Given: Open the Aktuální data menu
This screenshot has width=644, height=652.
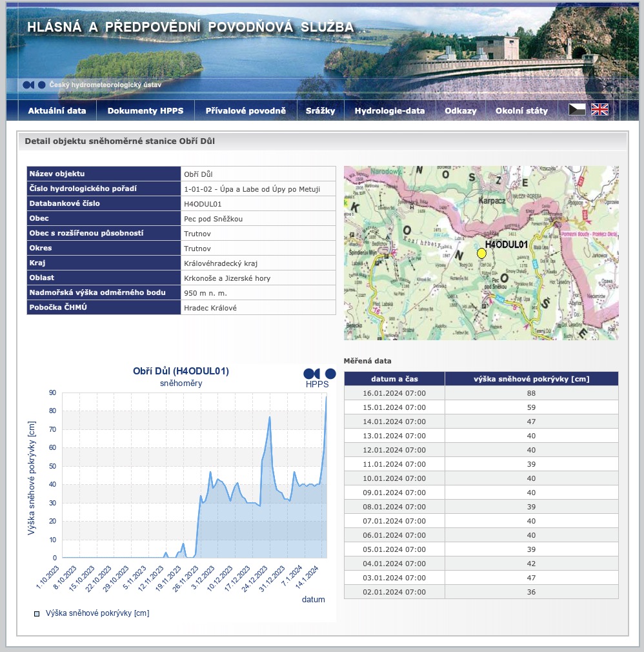Looking at the screenshot, I should pyautogui.click(x=57, y=110).
